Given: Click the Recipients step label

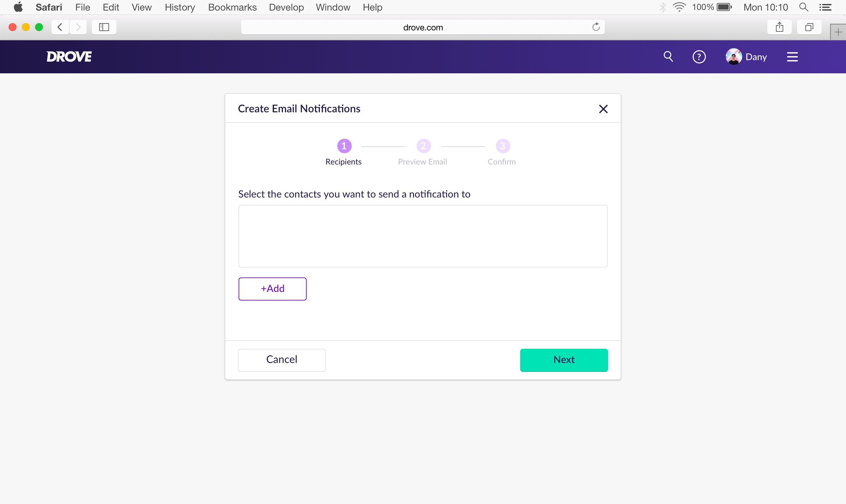Looking at the screenshot, I should point(343,162).
